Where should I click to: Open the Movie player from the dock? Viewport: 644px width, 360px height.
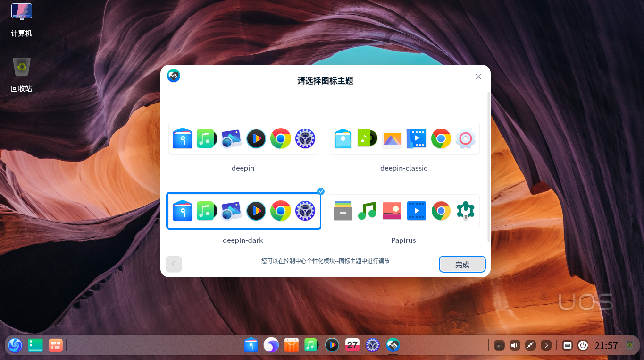tap(332, 345)
